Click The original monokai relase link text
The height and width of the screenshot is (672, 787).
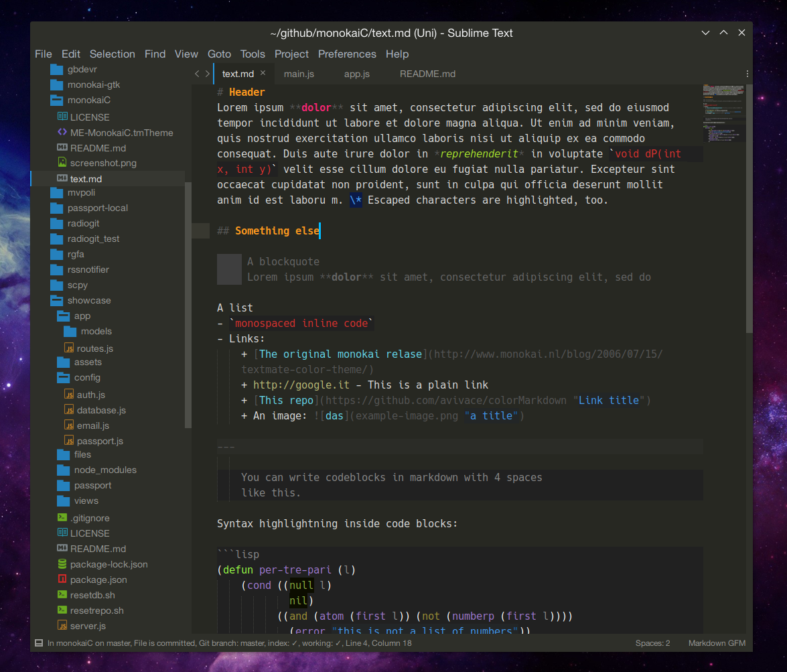[x=340, y=354]
